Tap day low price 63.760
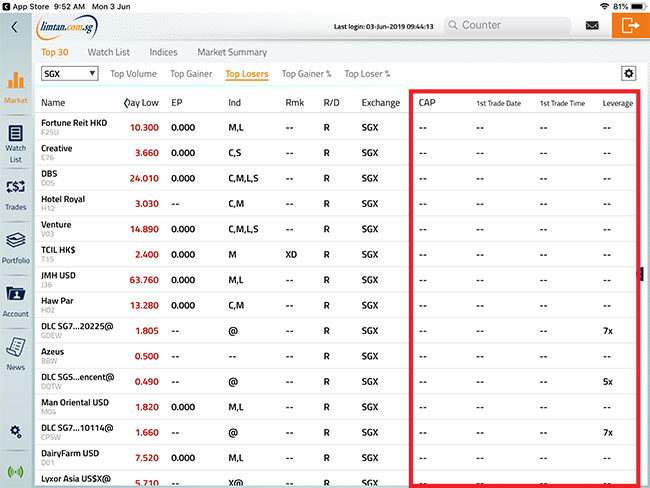 click(144, 280)
